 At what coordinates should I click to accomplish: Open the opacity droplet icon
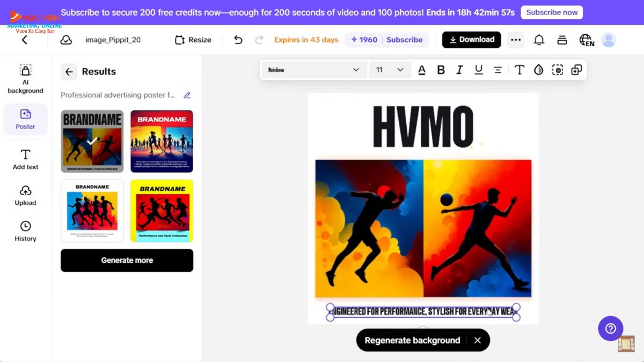[539, 70]
